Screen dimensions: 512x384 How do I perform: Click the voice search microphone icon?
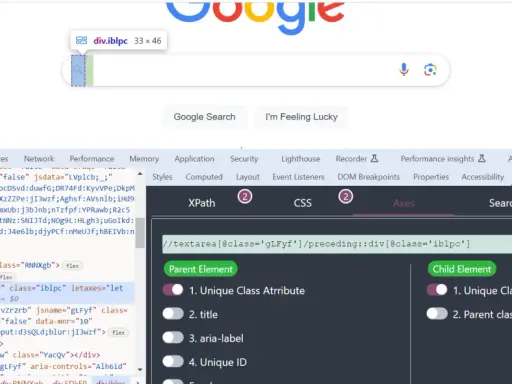[404, 70]
